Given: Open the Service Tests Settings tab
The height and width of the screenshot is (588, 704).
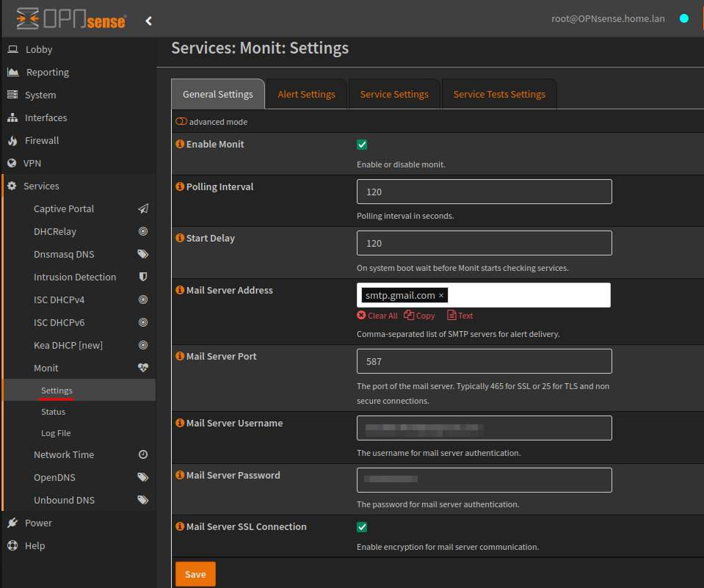Looking at the screenshot, I should (499, 94).
